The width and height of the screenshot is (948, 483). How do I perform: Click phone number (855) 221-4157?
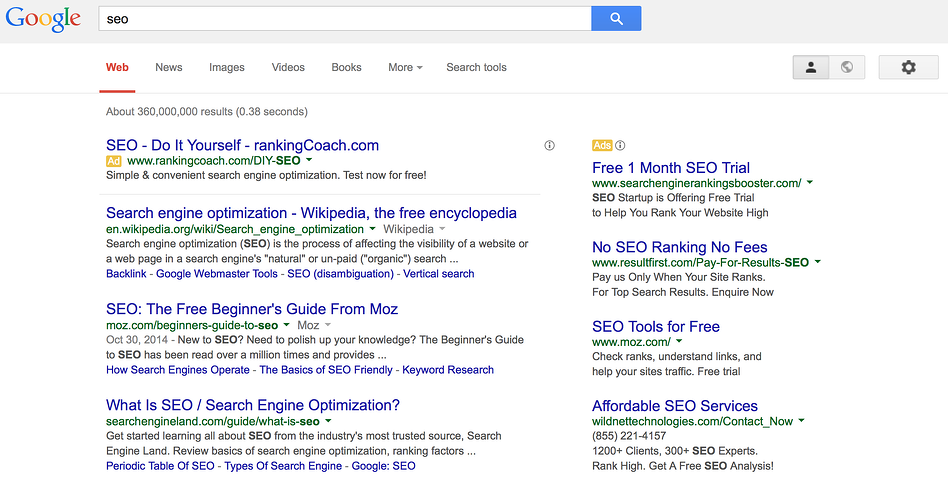629,436
